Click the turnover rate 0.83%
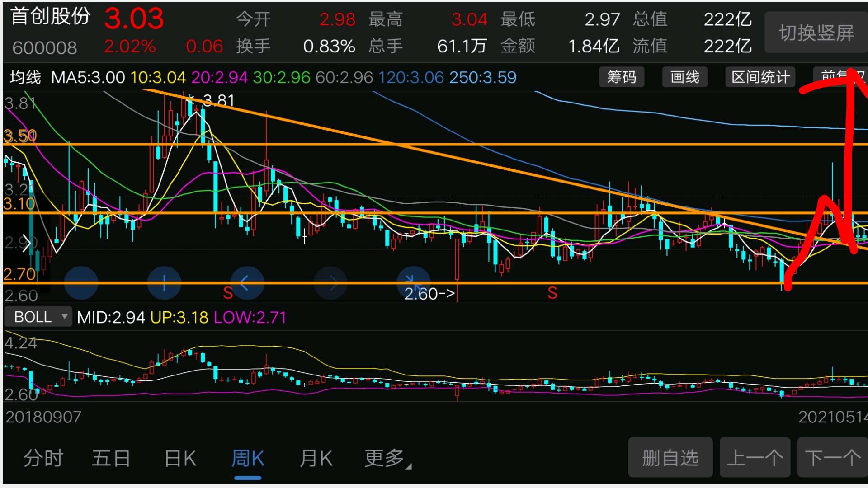868x488 pixels. [329, 46]
